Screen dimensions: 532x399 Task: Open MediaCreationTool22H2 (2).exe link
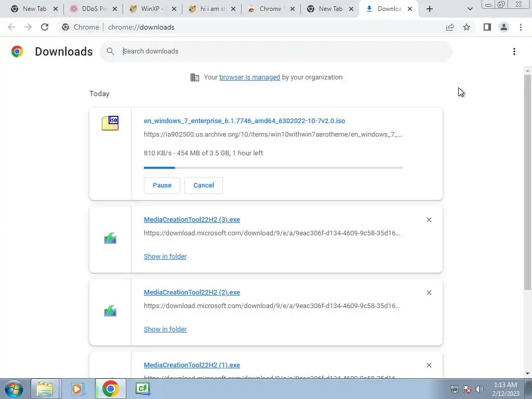(x=192, y=292)
